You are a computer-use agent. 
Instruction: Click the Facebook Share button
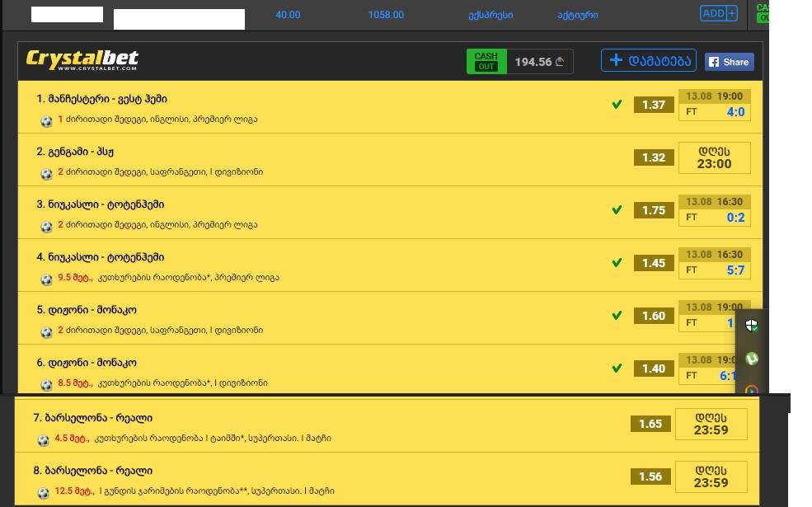[729, 62]
